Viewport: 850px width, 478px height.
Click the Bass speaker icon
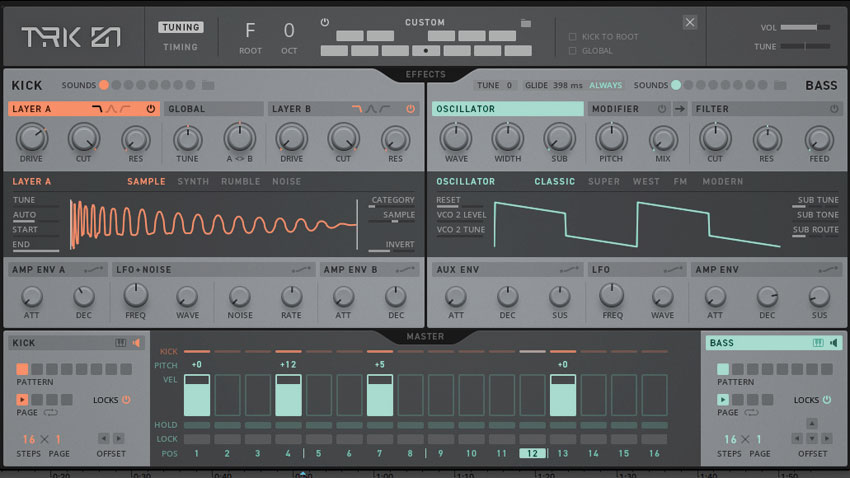point(835,343)
